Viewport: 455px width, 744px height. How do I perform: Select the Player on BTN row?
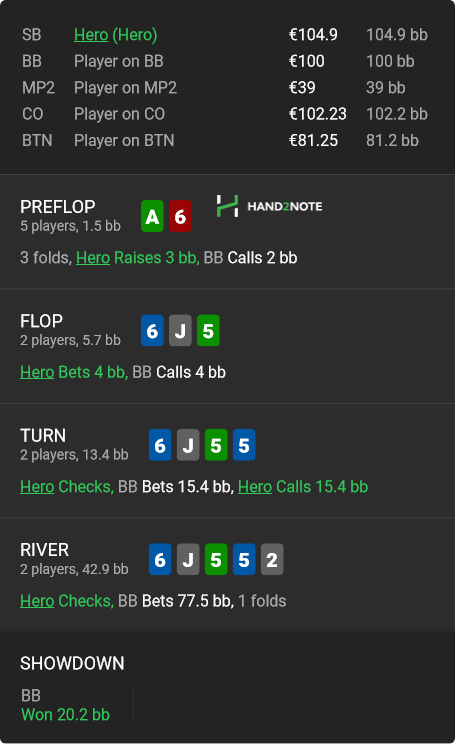pyautogui.click(x=225, y=140)
